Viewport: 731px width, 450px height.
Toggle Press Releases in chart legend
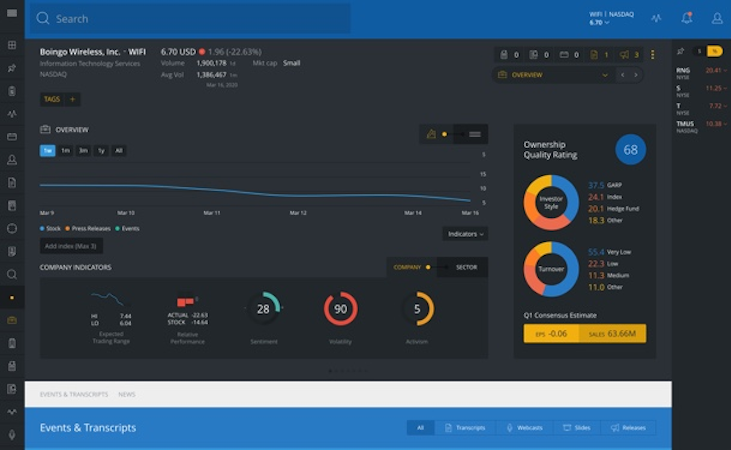(88, 228)
